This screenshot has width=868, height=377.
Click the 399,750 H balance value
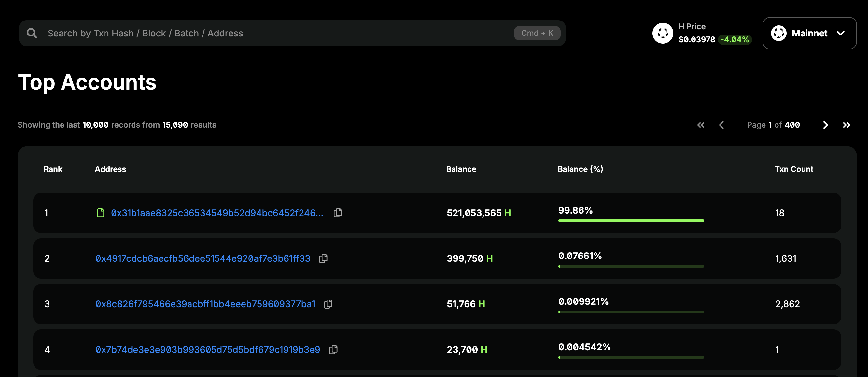(x=470, y=258)
